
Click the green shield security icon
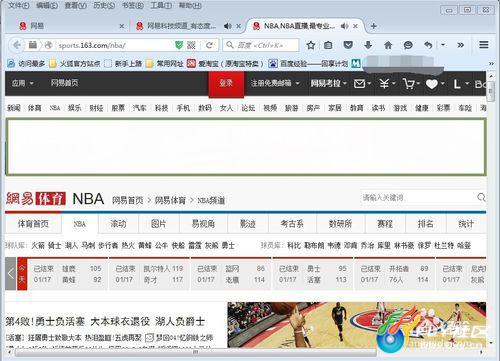[179, 45]
